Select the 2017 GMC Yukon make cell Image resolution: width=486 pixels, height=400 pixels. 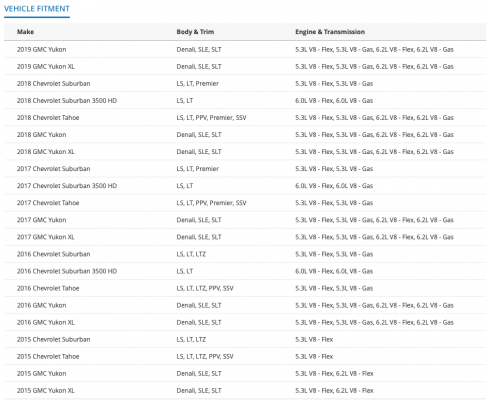click(x=42, y=220)
